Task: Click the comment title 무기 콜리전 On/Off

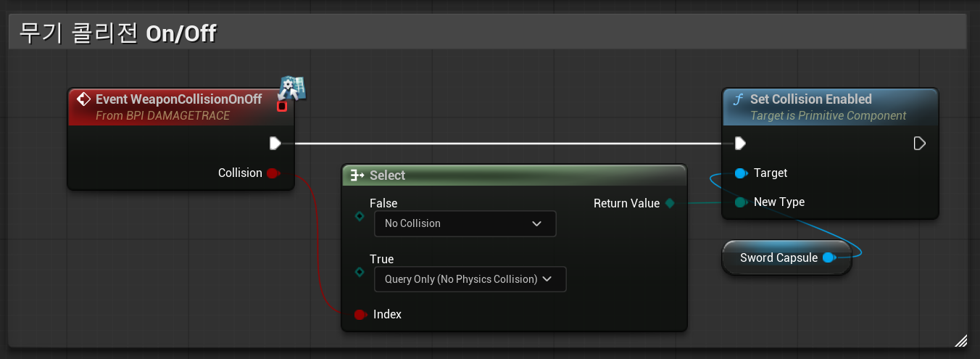Action: click(x=117, y=33)
